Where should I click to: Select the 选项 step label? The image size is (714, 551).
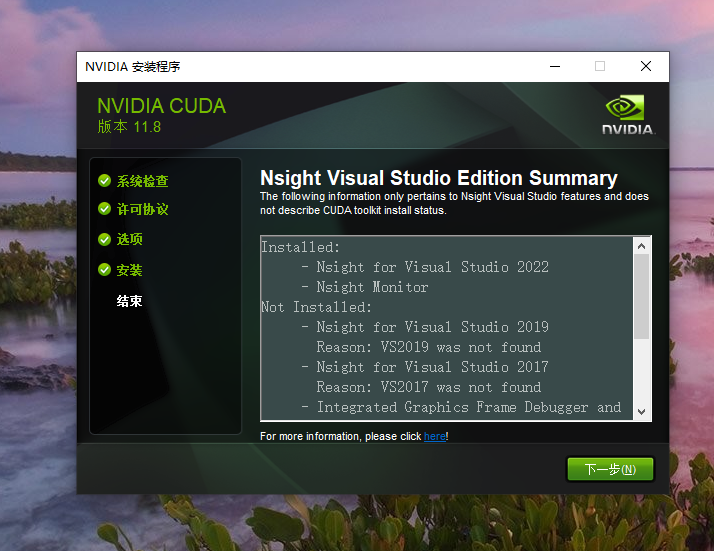pyautogui.click(x=129, y=239)
